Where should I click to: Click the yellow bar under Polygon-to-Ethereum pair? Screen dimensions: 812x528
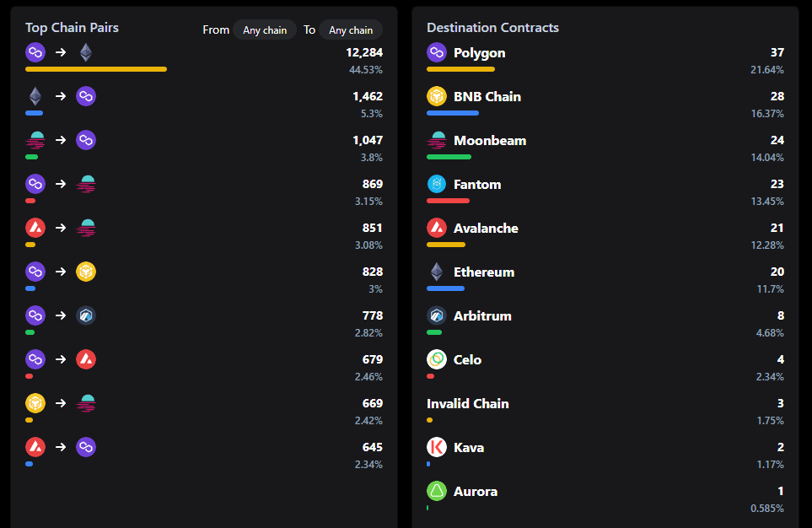coord(96,69)
